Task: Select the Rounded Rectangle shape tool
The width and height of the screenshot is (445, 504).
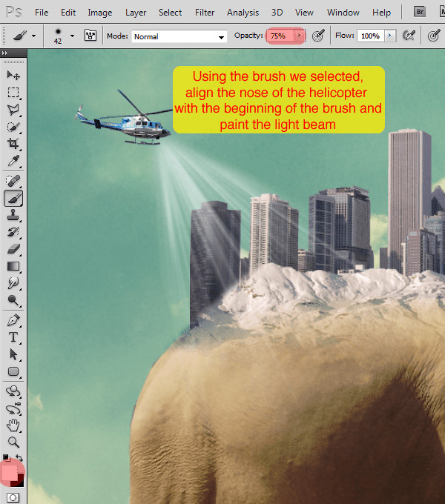Action: click(x=13, y=371)
